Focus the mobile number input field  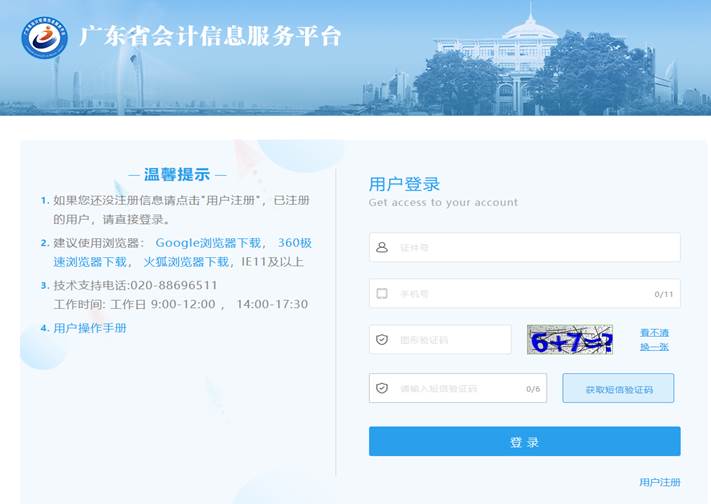[x=525, y=294]
